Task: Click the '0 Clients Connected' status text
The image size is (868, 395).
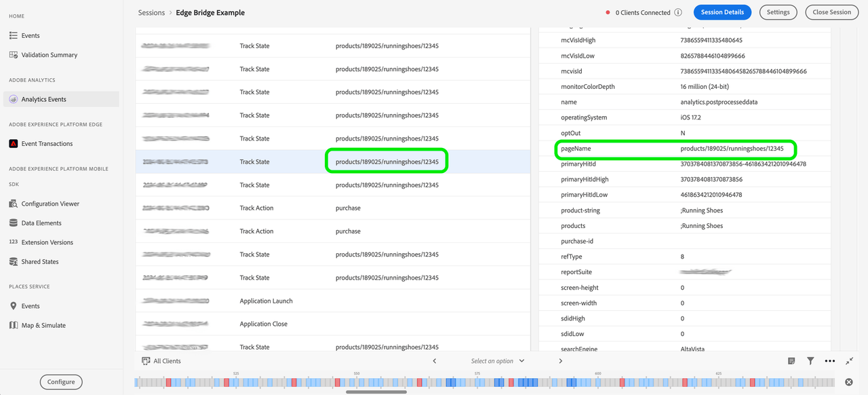Action: pos(642,13)
